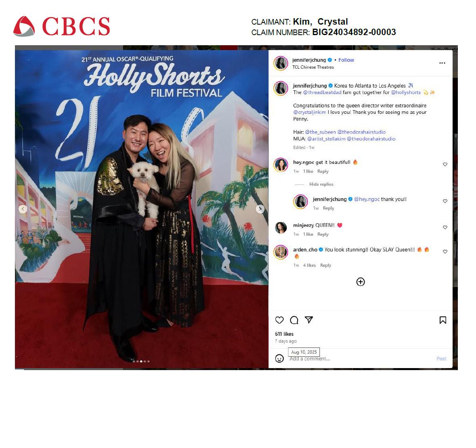Open @hollyshorts mention link
The image size is (476, 448).
click(x=405, y=92)
